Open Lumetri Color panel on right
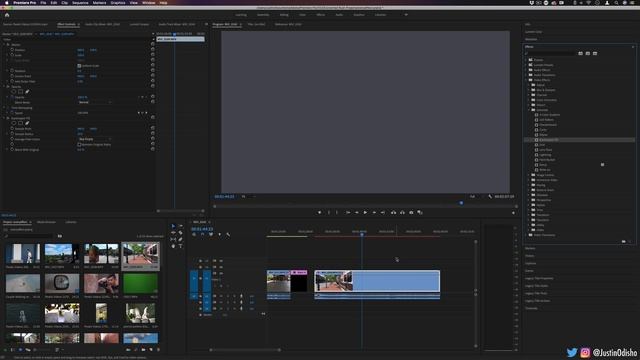 click(x=533, y=32)
